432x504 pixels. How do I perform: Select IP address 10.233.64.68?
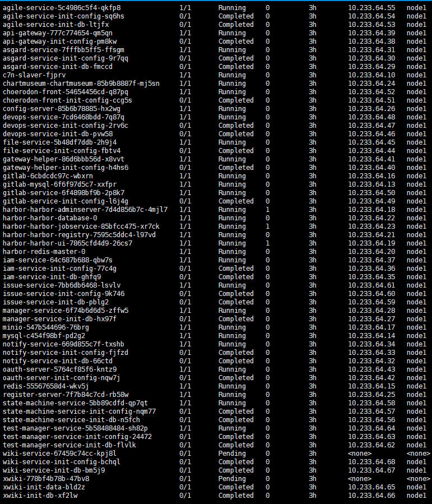371,461
